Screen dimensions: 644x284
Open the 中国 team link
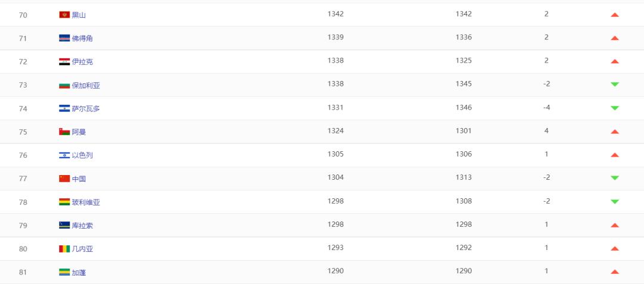[x=79, y=179]
